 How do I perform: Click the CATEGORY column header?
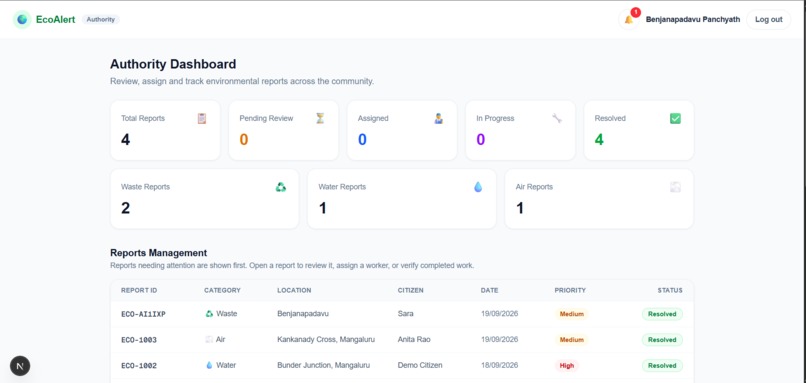coord(222,290)
